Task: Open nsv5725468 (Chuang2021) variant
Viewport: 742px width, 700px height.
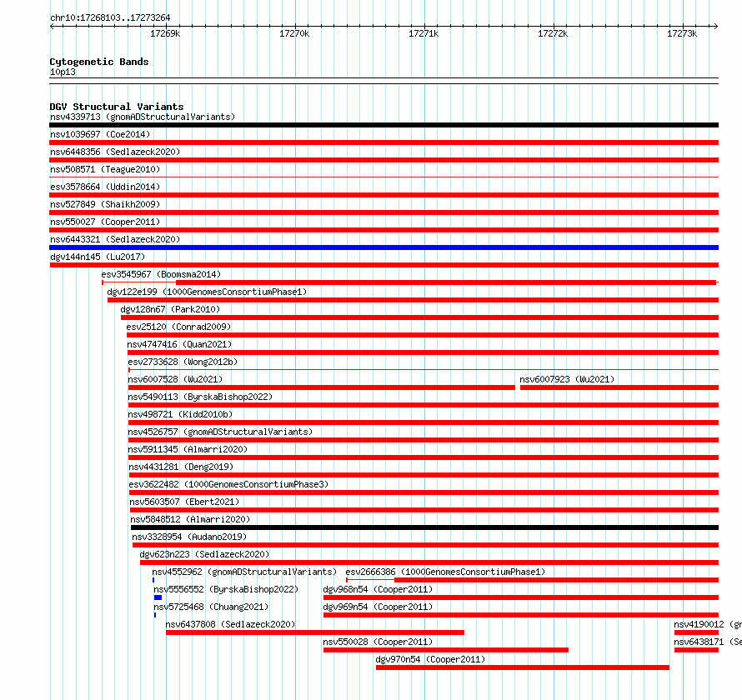Action: pos(211,607)
